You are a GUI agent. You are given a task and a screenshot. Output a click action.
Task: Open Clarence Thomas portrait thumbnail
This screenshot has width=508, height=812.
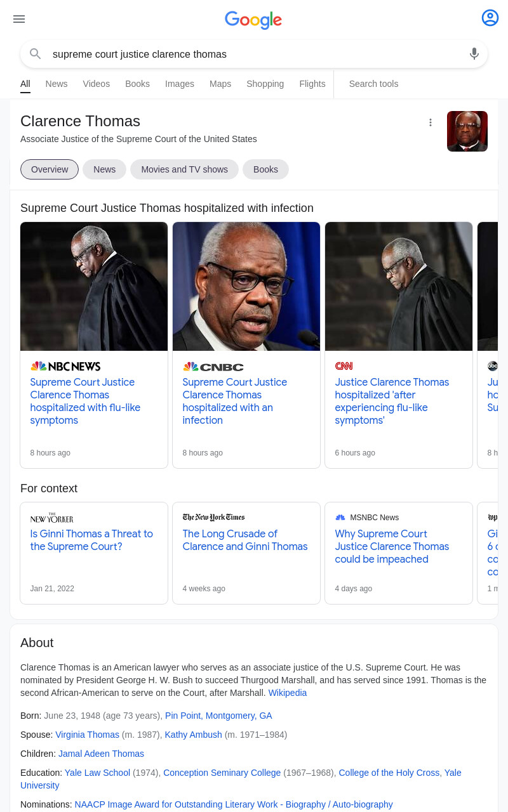coord(467,131)
